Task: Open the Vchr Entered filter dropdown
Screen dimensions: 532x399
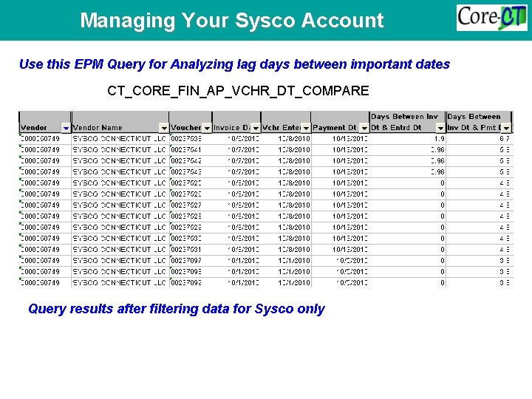Action: pyautogui.click(x=306, y=128)
